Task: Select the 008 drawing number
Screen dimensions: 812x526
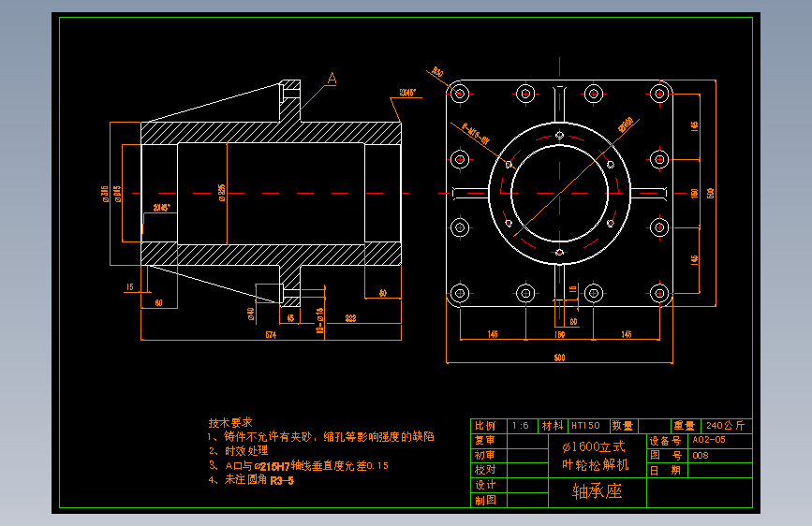Action: (x=701, y=456)
